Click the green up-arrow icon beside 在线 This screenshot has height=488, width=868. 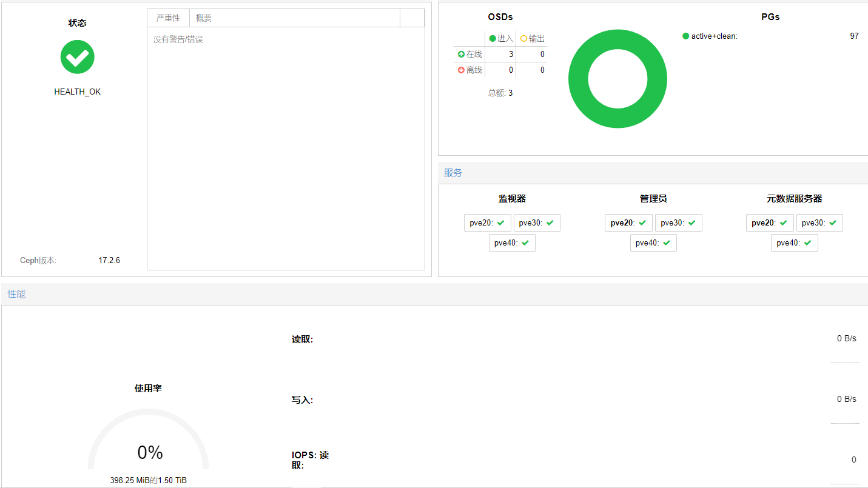(461, 55)
